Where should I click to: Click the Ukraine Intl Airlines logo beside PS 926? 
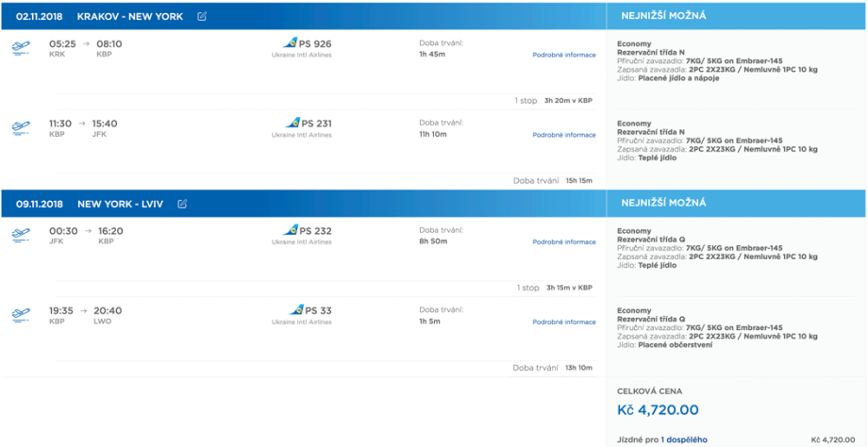(291, 43)
